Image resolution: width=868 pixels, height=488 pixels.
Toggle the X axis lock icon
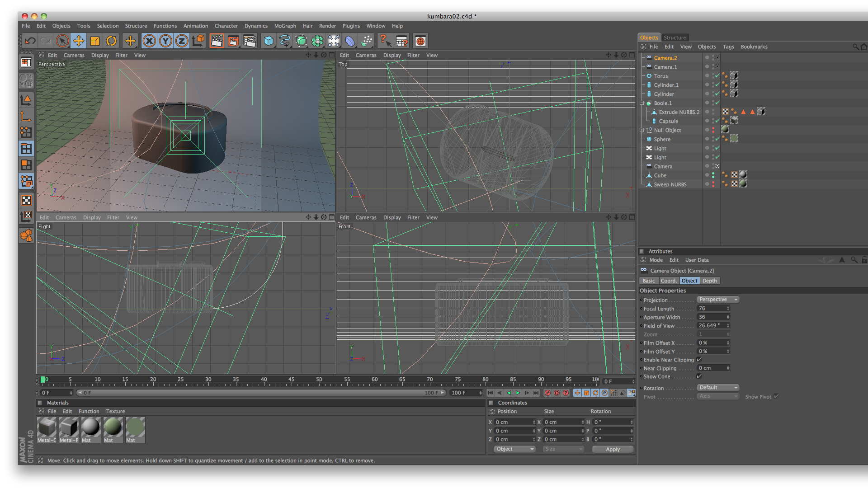[149, 41]
